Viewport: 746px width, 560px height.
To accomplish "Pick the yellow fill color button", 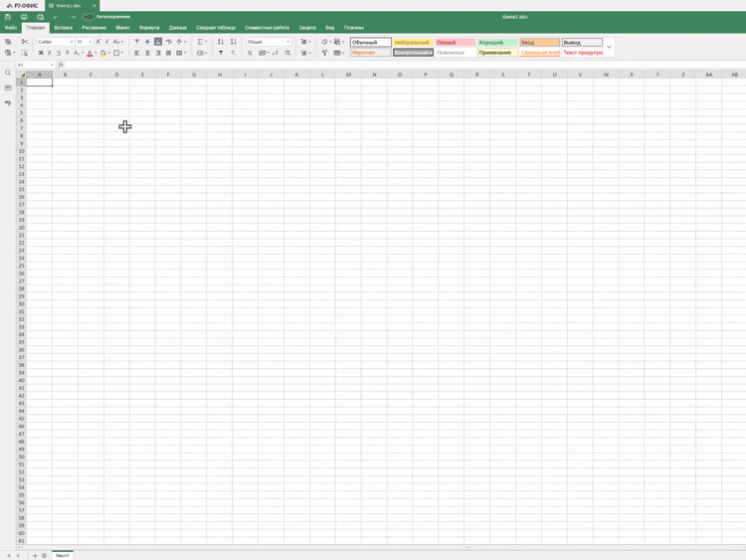I will click(102, 53).
